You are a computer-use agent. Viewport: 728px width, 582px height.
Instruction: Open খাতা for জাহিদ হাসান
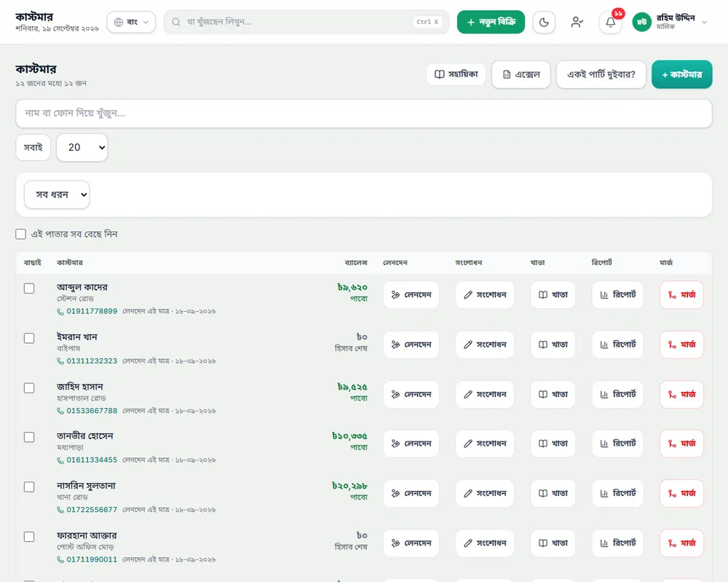point(553,394)
